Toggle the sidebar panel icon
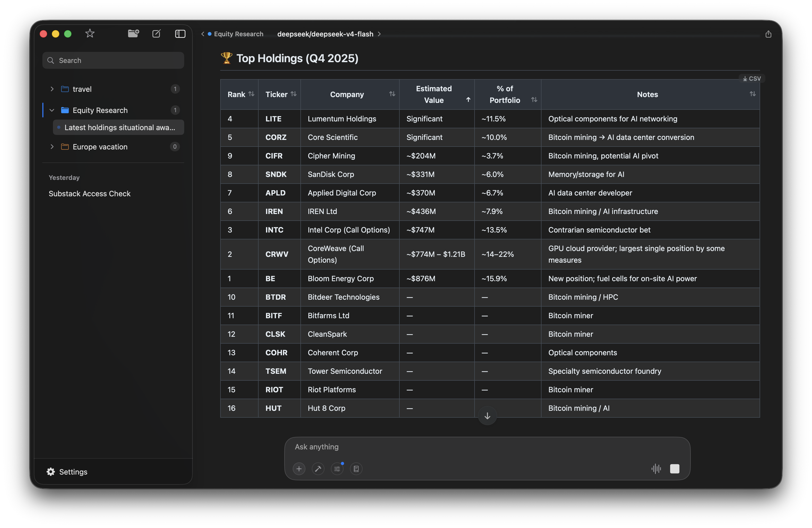Viewport: 812px width, 528px height. point(180,33)
